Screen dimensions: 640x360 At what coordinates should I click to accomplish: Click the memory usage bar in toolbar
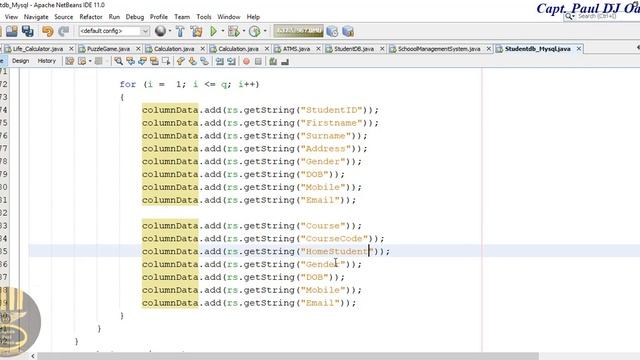298,31
